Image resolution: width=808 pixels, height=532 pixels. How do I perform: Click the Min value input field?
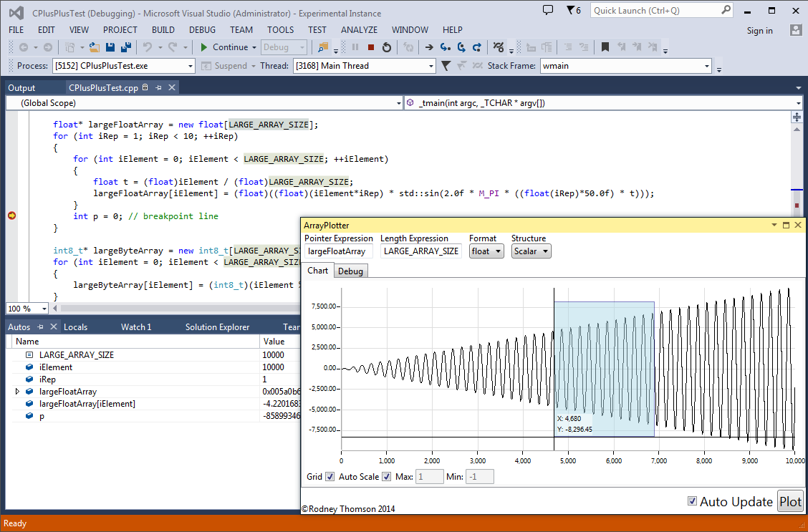[x=478, y=476]
